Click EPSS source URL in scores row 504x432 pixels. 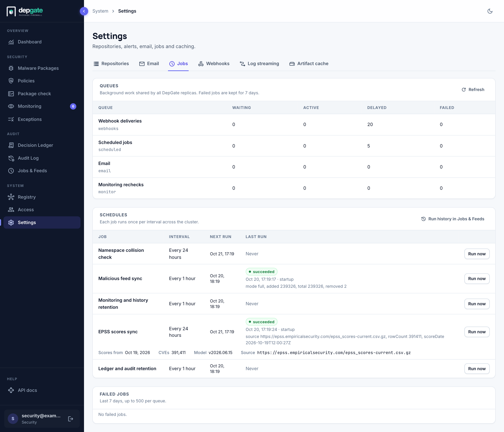pyautogui.click(x=334, y=353)
